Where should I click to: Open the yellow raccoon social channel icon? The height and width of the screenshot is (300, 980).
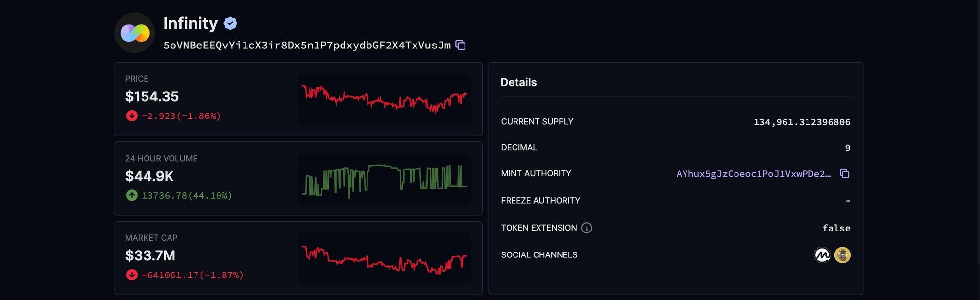pos(842,255)
